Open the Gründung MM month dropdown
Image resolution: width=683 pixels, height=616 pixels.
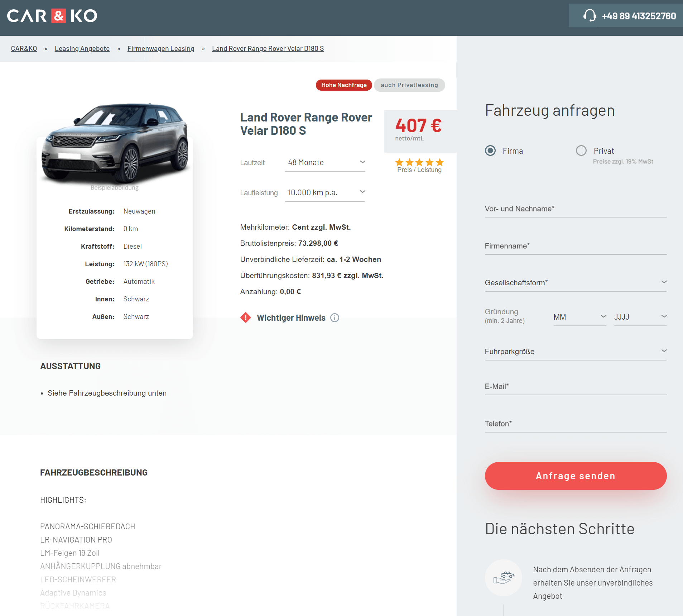click(x=580, y=317)
